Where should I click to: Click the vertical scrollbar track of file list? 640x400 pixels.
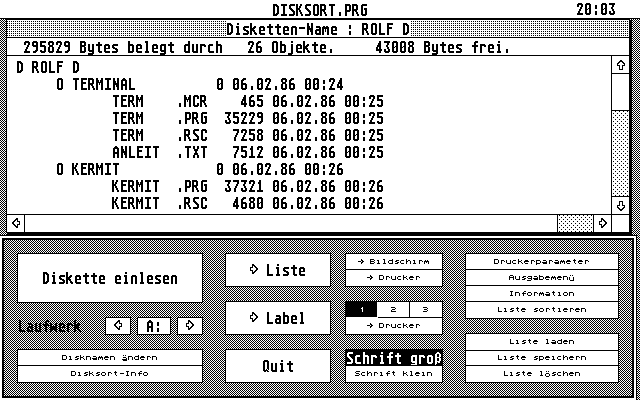pos(621,135)
